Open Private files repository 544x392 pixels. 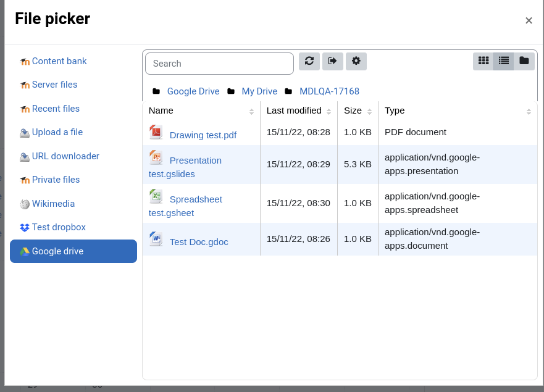56,180
